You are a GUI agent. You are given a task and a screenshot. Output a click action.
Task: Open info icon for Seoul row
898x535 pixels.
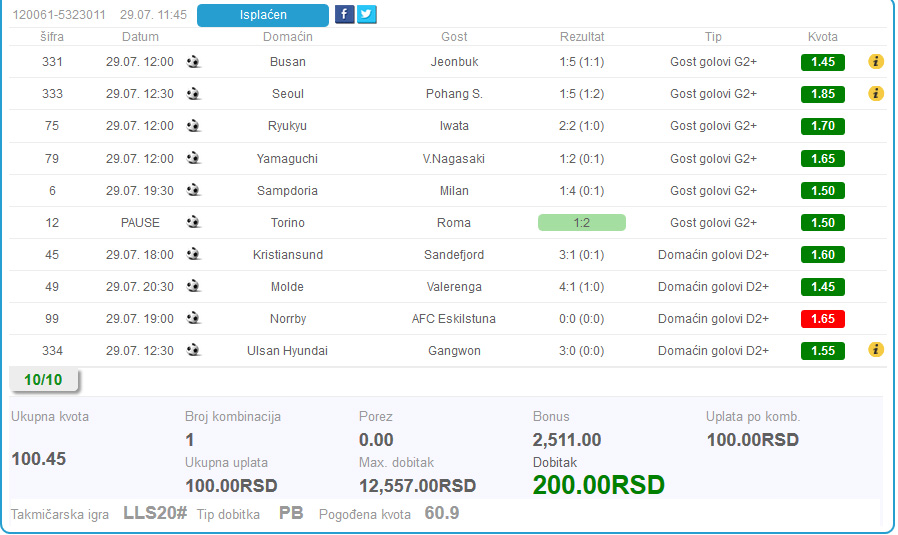click(876, 93)
